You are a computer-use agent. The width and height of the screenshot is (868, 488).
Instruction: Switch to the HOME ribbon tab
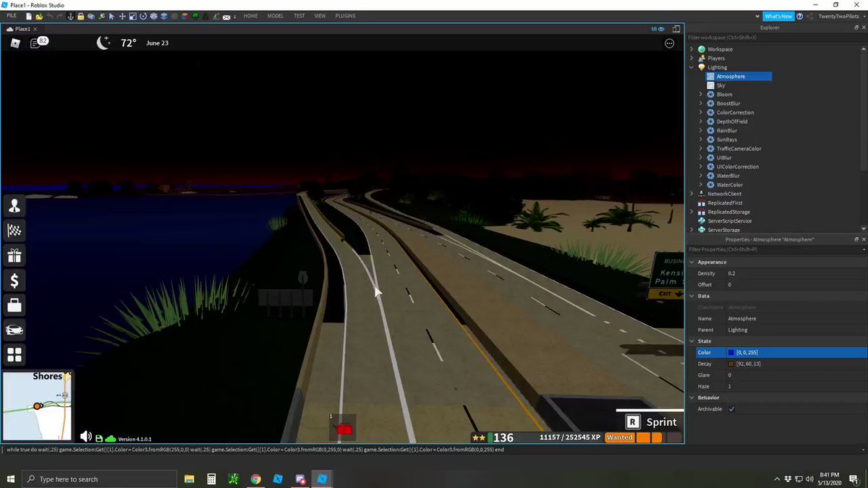pos(250,16)
